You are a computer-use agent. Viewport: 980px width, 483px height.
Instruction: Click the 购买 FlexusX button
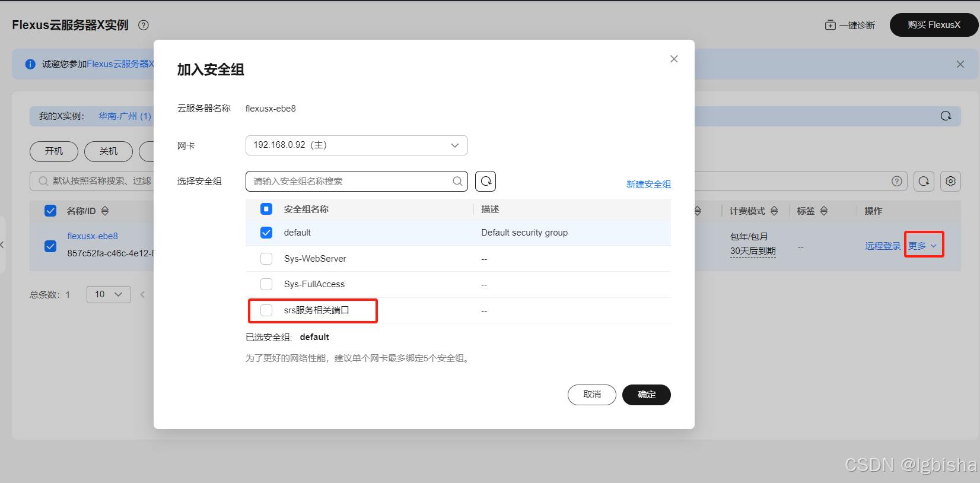934,25
